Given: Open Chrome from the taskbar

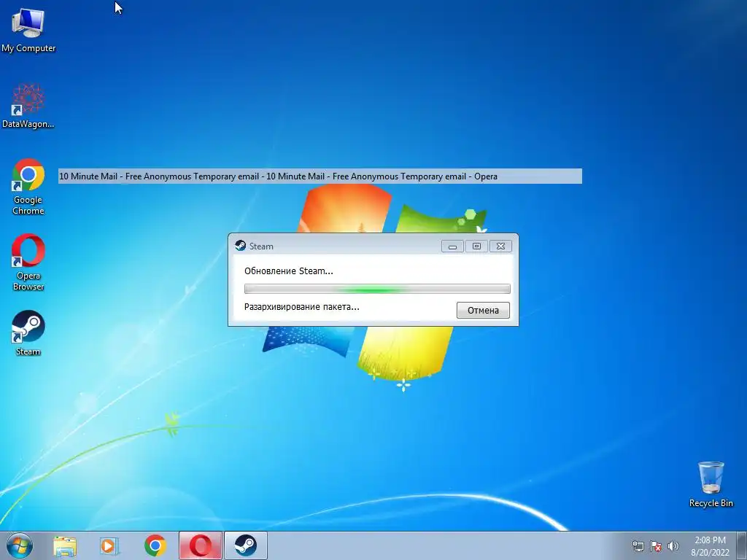Looking at the screenshot, I should click(155, 545).
